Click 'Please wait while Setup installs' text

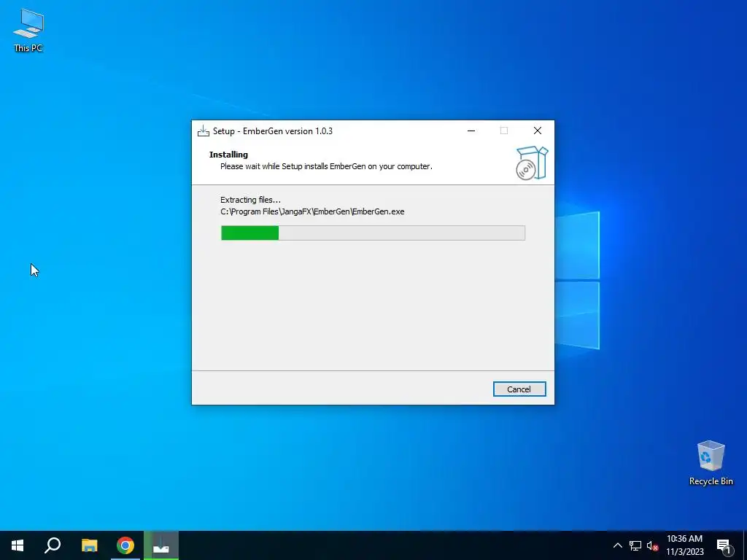tap(326, 167)
